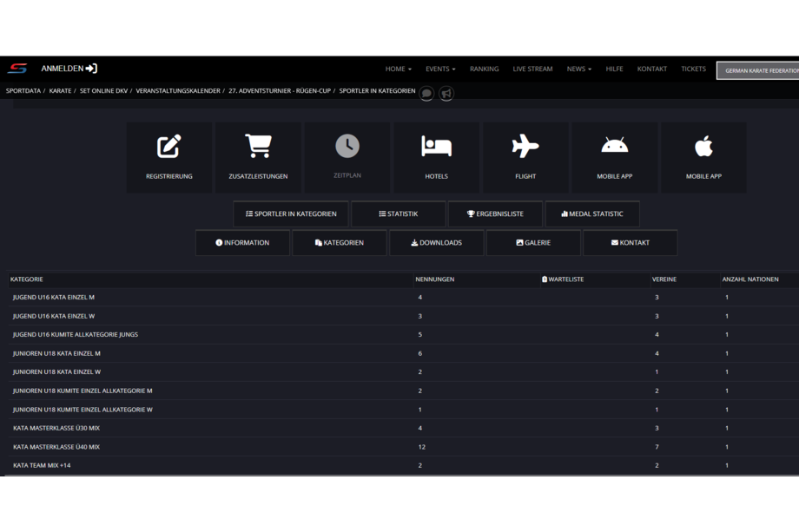This screenshot has width=799, height=532.
Task: Switch to the Ergebnisliste tab
Action: (x=495, y=213)
